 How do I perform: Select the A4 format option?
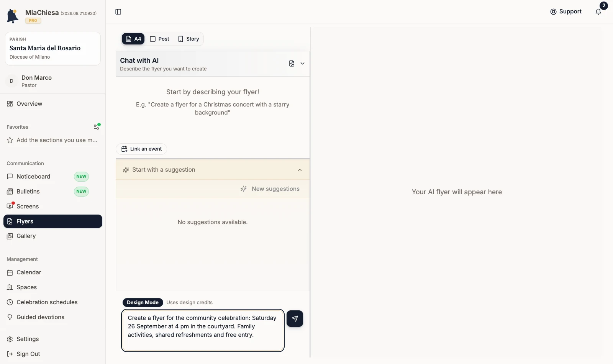[x=133, y=39]
